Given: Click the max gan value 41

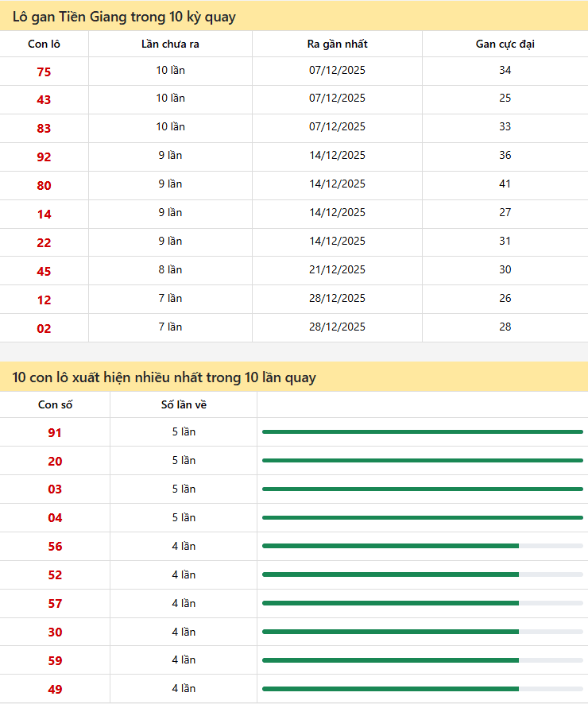Looking at the screenshot, I should point(505,184).
